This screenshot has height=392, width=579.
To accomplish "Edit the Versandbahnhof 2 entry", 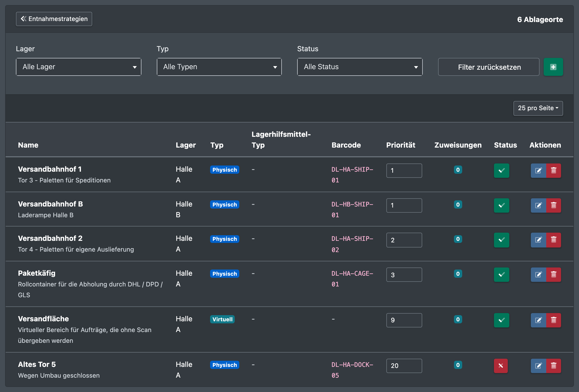I will [x=538, y=240].
